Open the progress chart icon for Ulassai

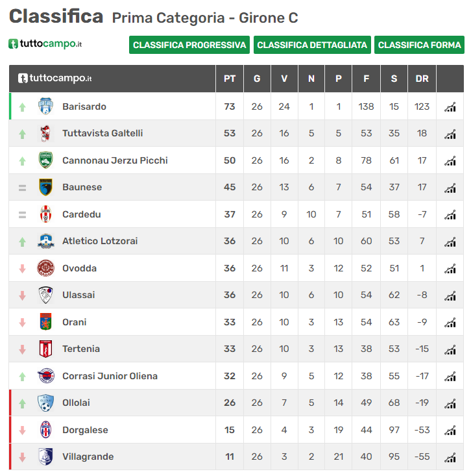[x=450, y=295]
